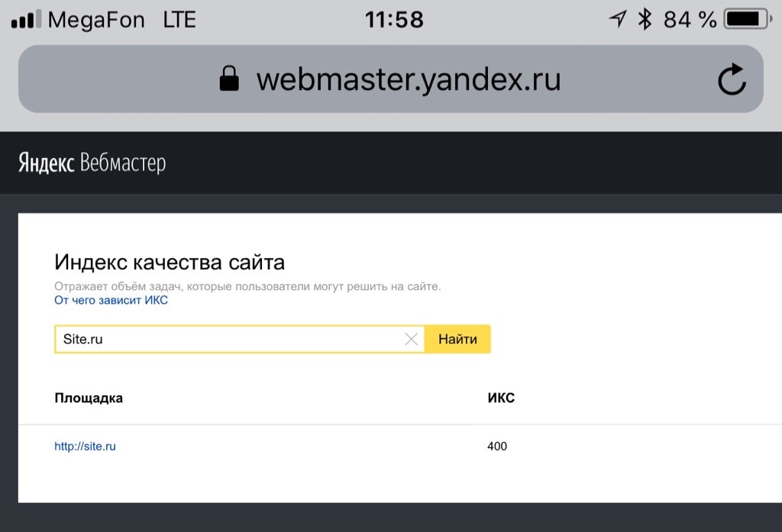Viewport: 782px width, 532px height.
Task: Click the 'Индекс качества сайта' heading
Action: coord(170,263)
